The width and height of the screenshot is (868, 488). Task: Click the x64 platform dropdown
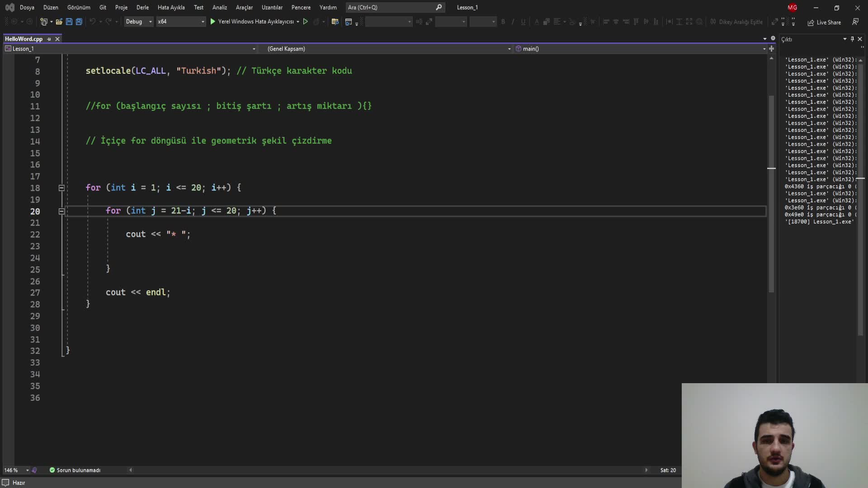click(179, 21)
